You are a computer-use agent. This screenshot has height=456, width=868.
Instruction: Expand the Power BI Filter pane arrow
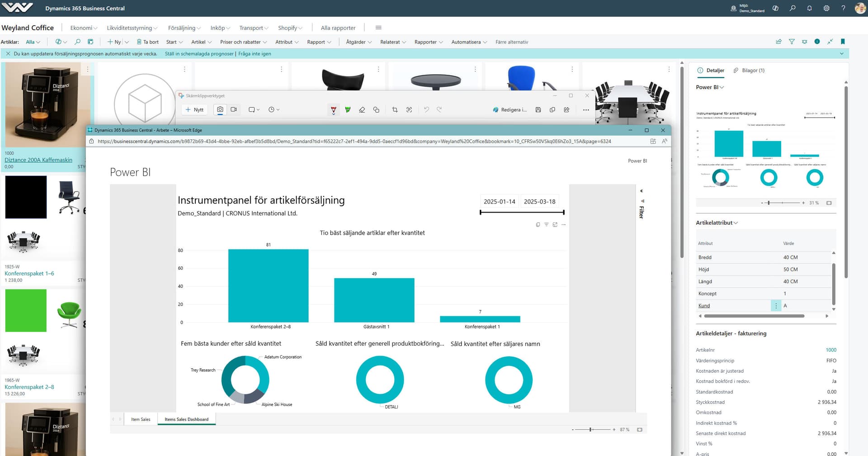[x=641, y=191]
